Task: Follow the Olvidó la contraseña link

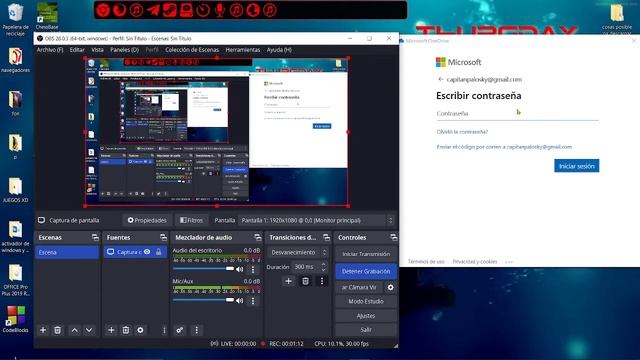Action: 462,132
